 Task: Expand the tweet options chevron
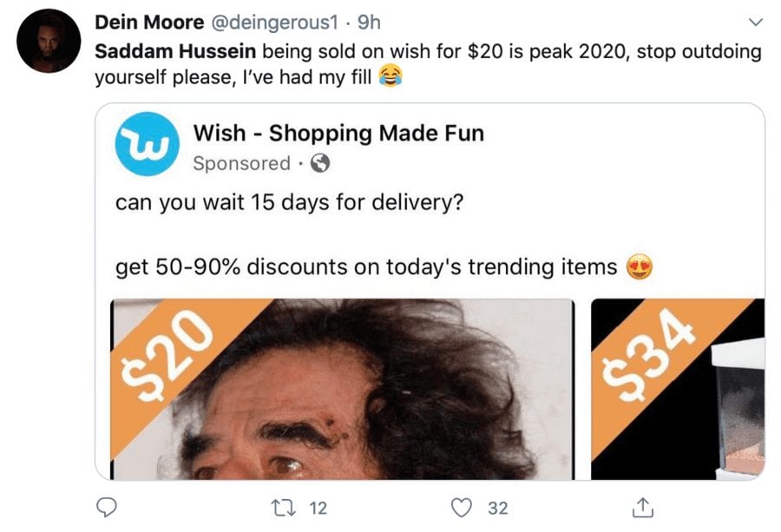pyautogui.click(x=753, y=21)
